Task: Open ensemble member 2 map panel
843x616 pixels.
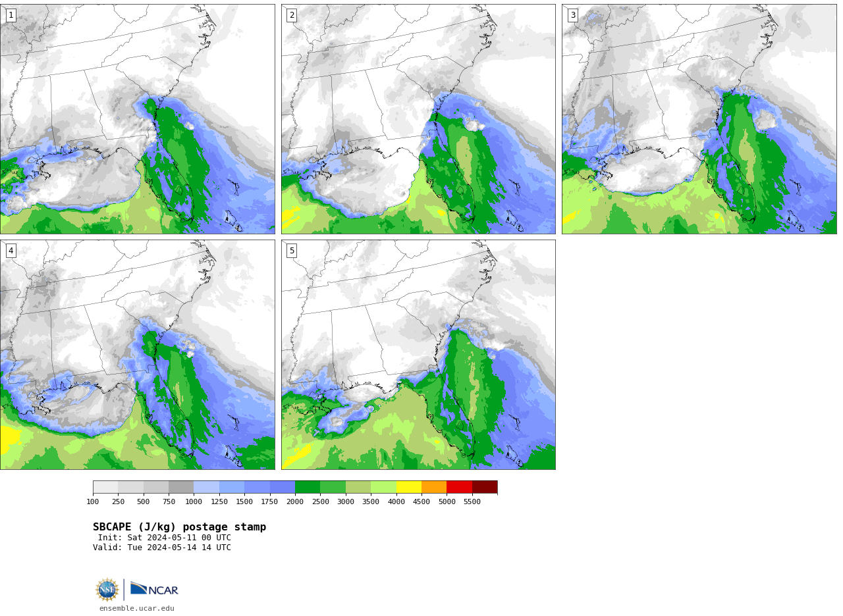Action: (418, 119)
